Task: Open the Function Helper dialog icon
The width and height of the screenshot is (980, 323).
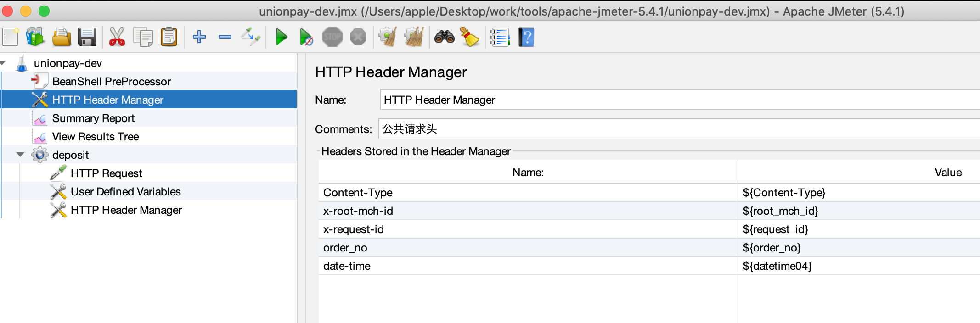Action: [x=500, y=37]
